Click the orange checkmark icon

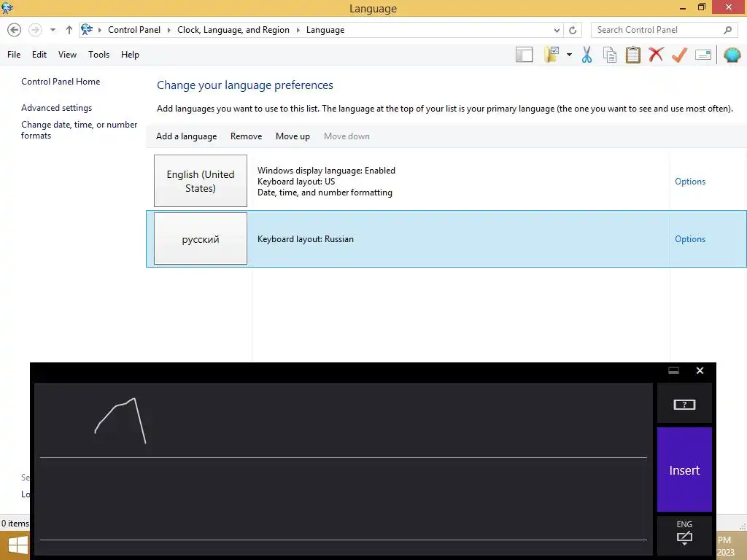pyautogui.click(x=679, y=55)
